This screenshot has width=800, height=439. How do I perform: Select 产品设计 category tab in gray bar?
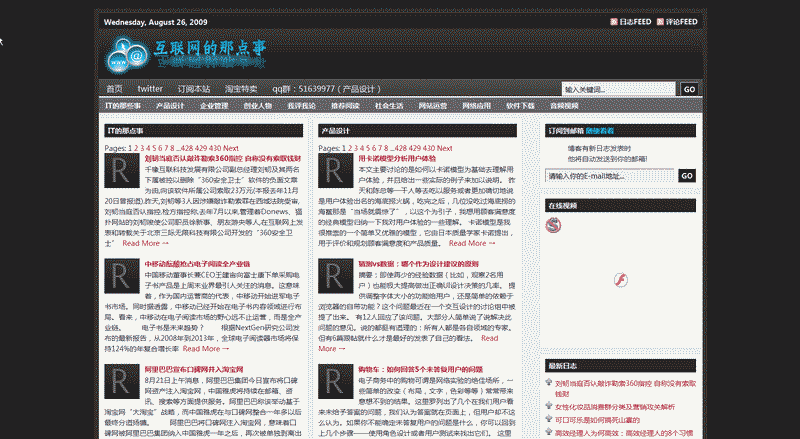170,106
